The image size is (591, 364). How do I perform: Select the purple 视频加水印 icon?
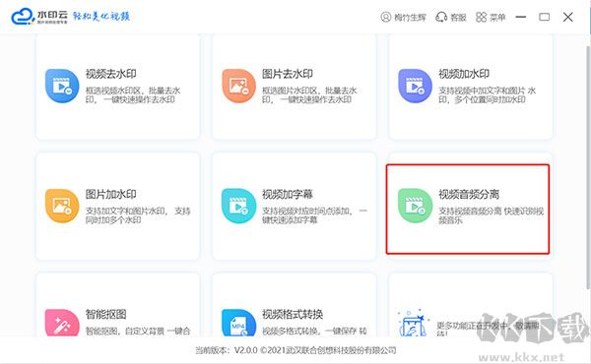pos(415,86)
